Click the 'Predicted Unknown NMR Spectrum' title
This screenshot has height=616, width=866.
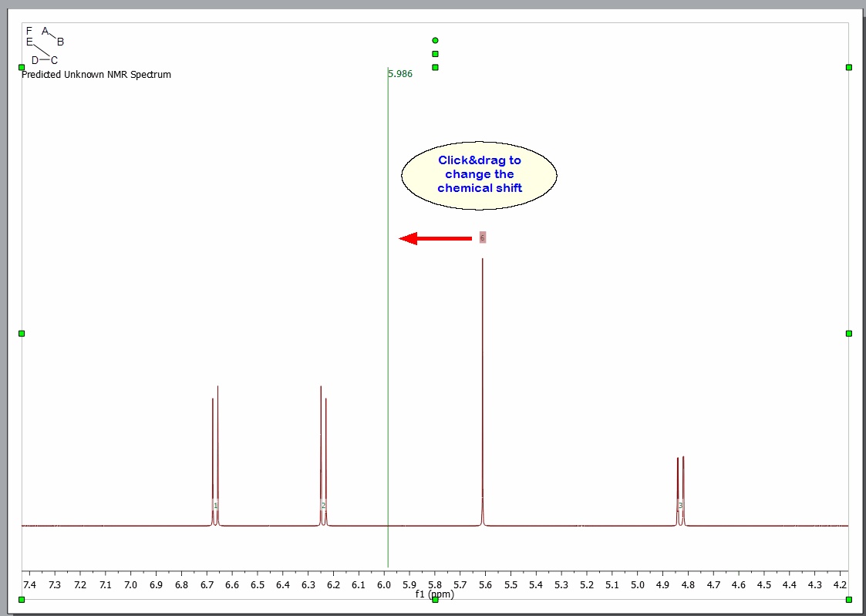point(96,75)
